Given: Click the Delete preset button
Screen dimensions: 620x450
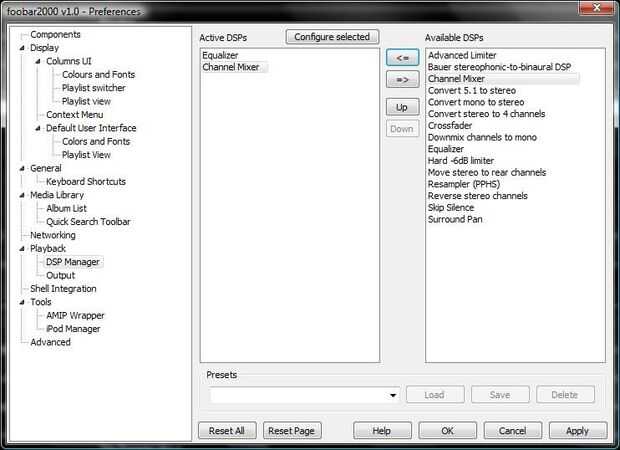Looking at the screenshot, I should [565, 395].
